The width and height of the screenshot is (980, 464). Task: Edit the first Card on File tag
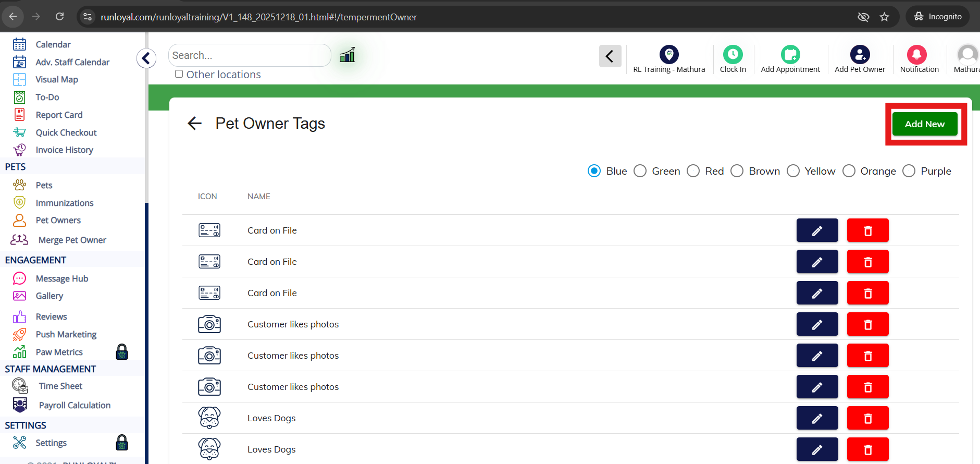pos(817,230)
